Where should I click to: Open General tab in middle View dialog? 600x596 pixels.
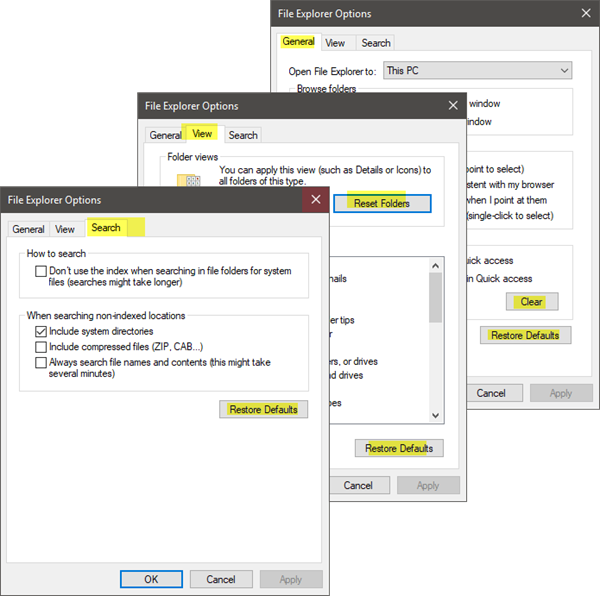[165, 135]
